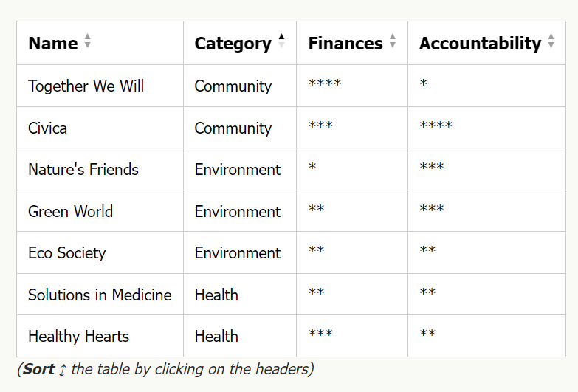Click the sort arrows icon beside Name

(88, 42)
